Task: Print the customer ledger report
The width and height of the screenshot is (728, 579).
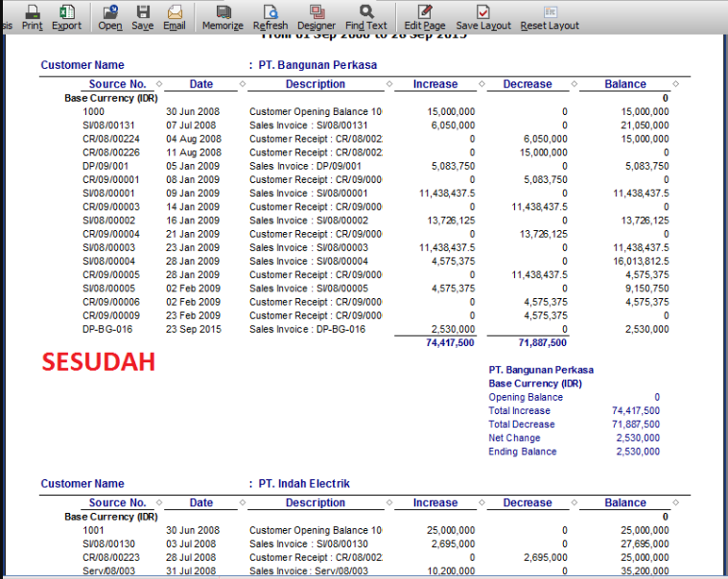Action: click(32, 17)
